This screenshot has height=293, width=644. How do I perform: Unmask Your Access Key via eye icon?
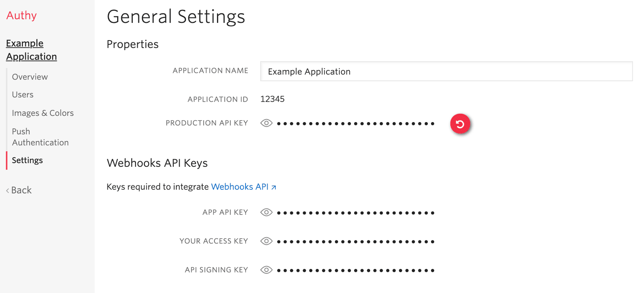pyautogui.click(x=266, y=241)
